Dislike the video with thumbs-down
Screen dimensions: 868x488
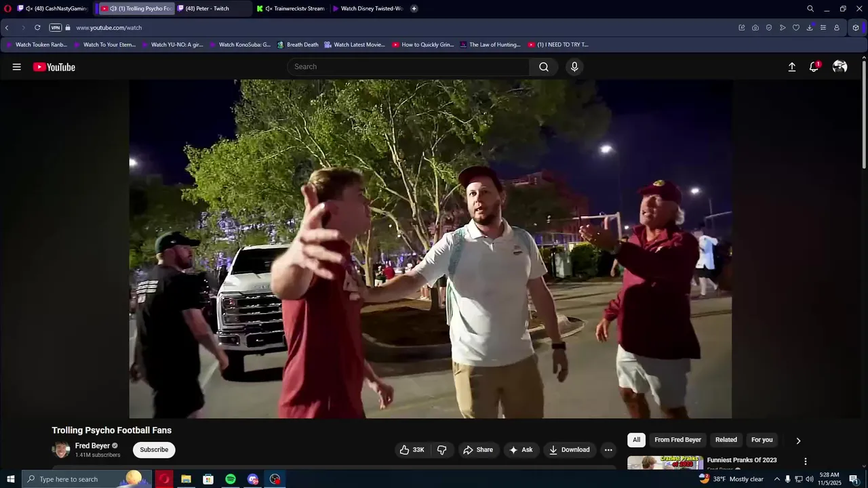point(442,450)
